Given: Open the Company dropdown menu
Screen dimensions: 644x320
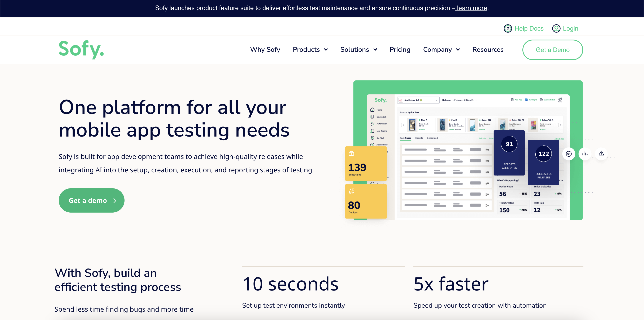Looking at the screenshot, I should click(x=441, y=49).
